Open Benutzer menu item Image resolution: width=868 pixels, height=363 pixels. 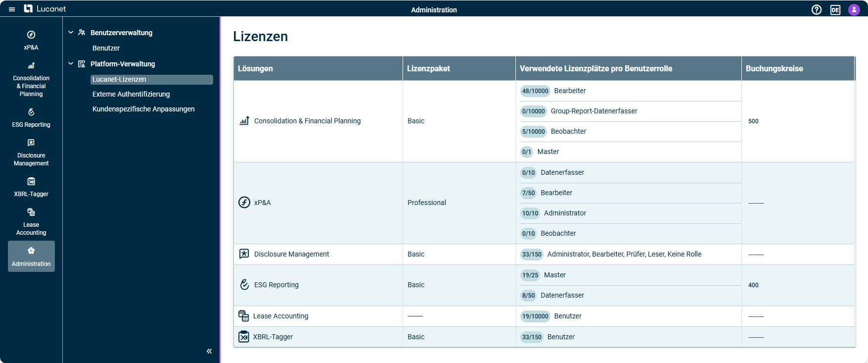point(106,48)
